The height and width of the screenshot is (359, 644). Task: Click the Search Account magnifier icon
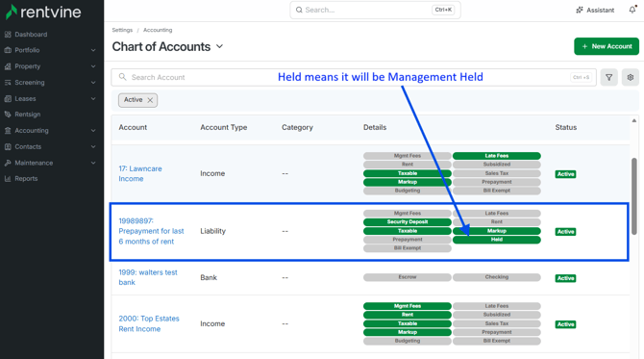[x=122, y=77]
